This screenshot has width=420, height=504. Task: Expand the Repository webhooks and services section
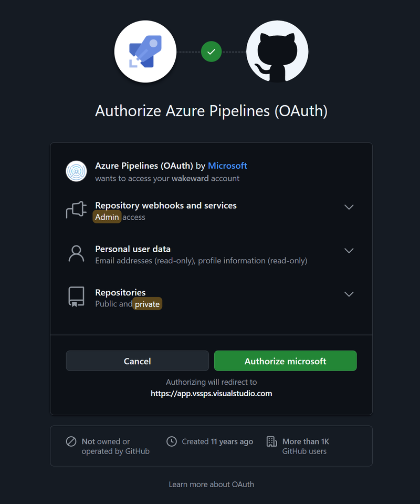[x=349, y=207]
